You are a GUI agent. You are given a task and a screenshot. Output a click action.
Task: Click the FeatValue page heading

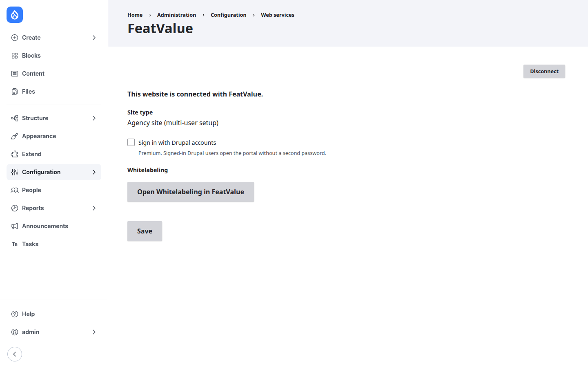tap(160, 28)
